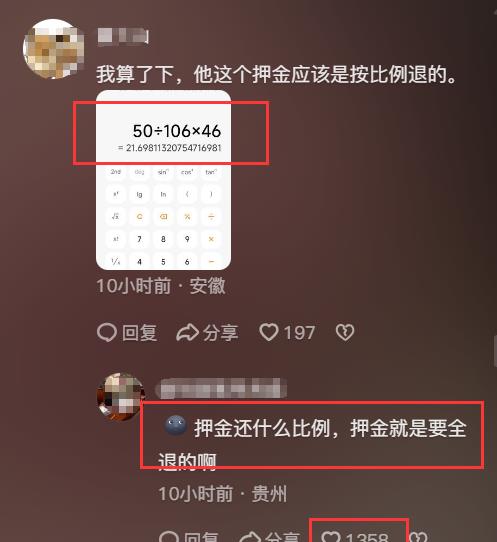Click the blurred username of the reply author
Screen dimensions: 497x542
(221, 388)
